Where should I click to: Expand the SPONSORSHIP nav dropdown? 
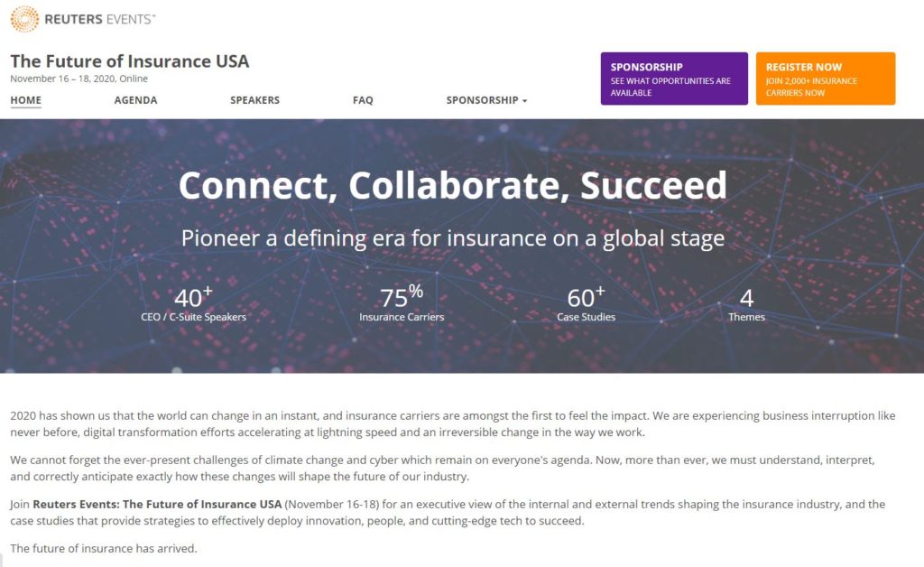[x=486, y=100]
